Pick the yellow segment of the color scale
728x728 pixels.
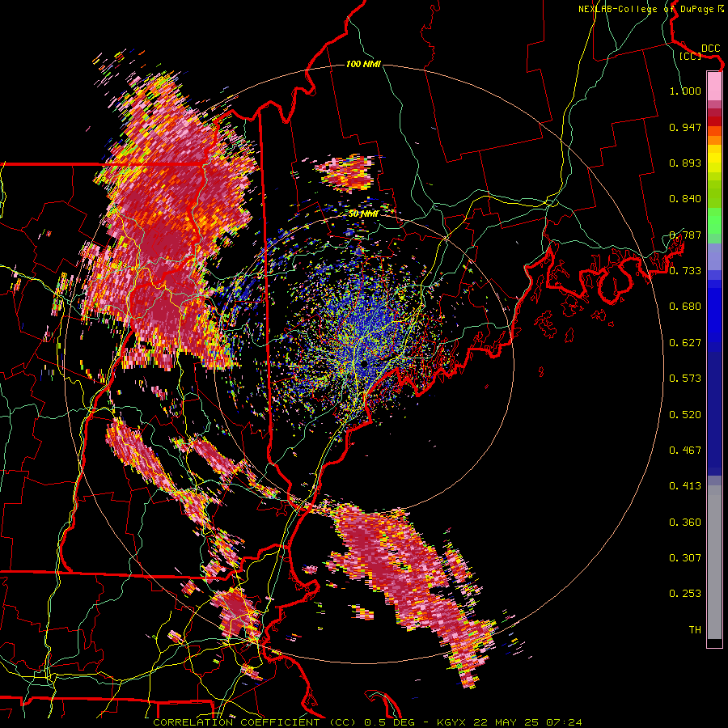714,159
